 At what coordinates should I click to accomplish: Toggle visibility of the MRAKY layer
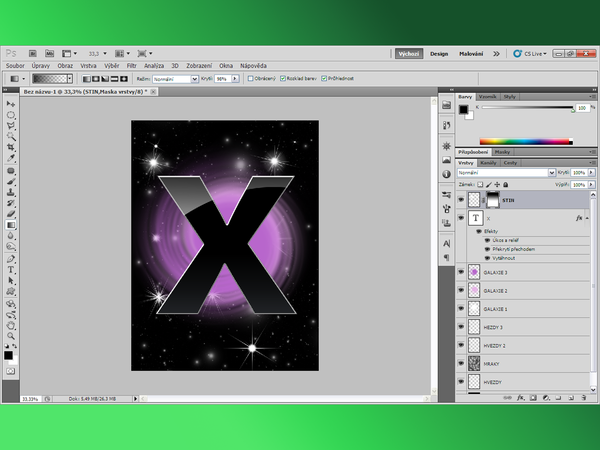460,364
